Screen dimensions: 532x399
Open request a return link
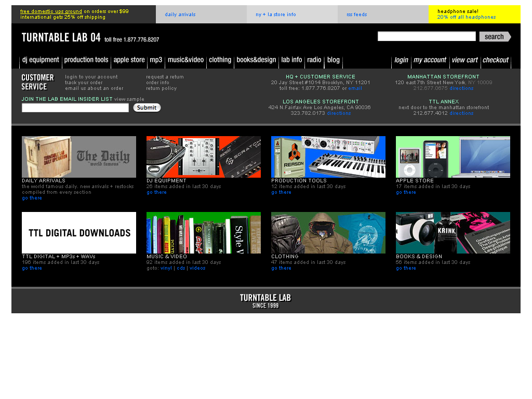tap(165, 77)
